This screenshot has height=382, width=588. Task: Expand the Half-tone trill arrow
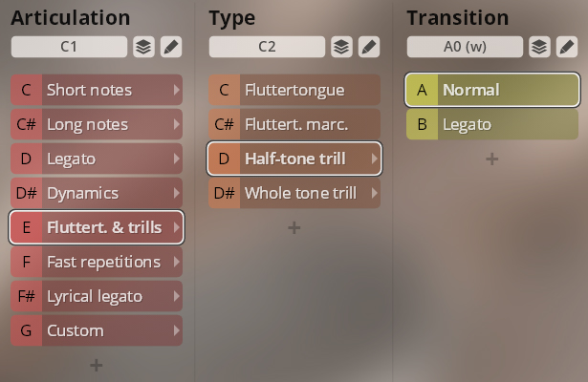click(374, 159)
